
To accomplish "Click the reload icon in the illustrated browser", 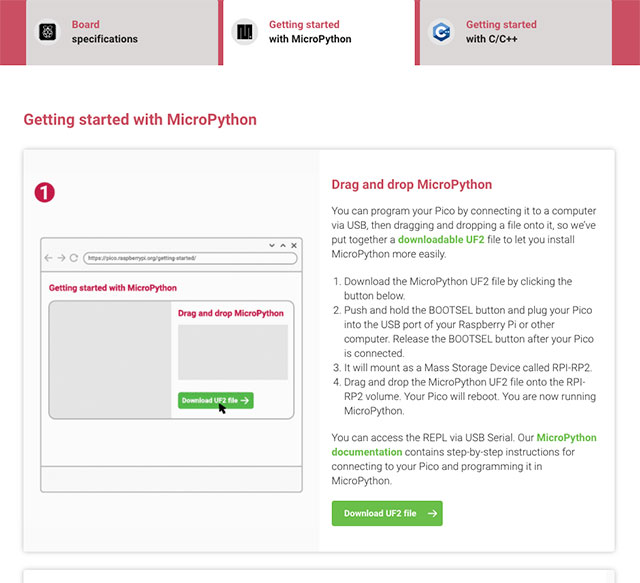I will (74, 258).
